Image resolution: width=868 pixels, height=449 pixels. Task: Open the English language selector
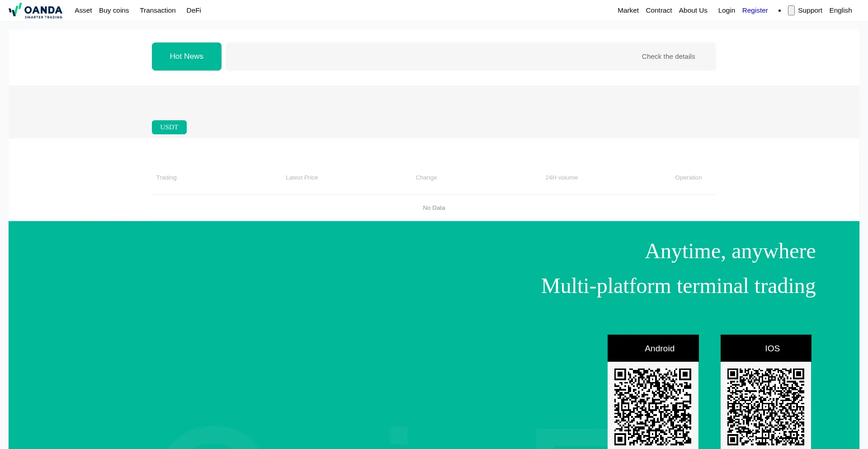click(x=840, y=10)
